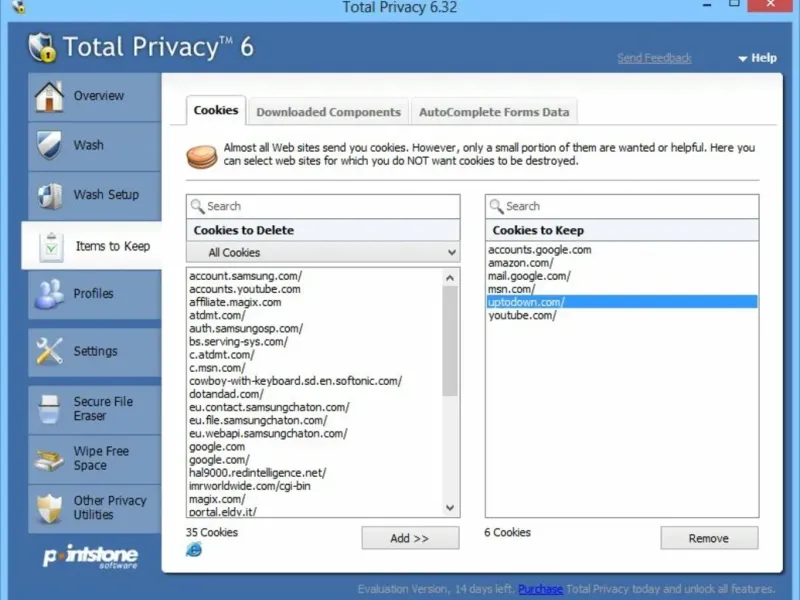Viewport: 800px width, 600px height.
Task: Click the Wipe Free Space icon
Action: point(49,458)
